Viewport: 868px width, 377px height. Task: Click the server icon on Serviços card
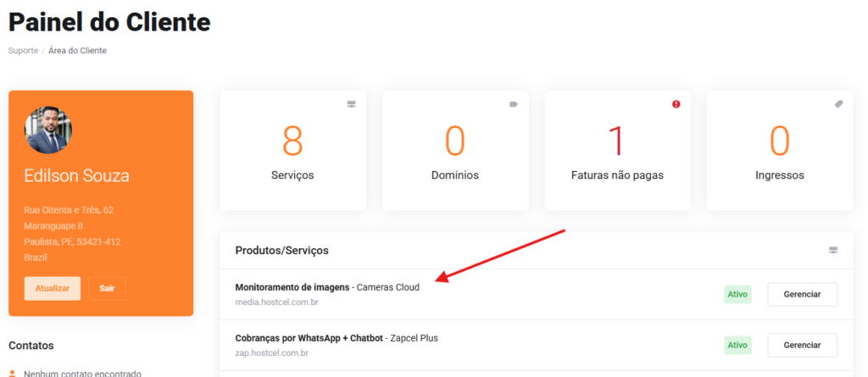(x=352, y=105)
